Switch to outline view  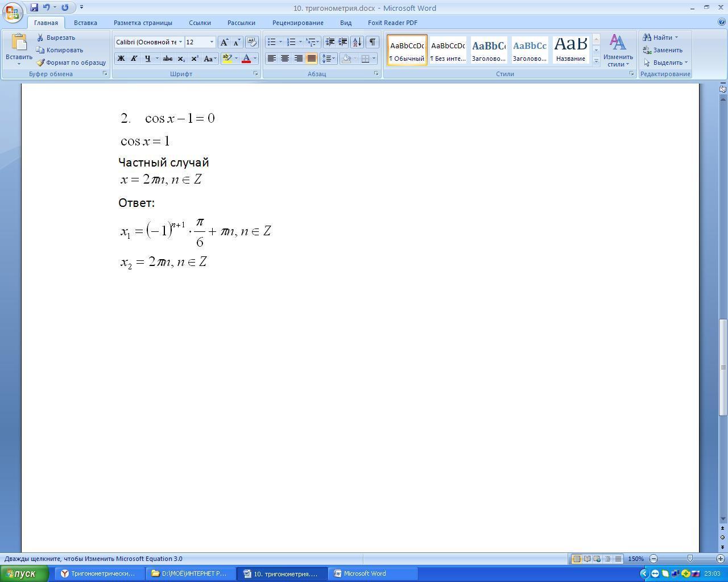pyautogui.click(x=607, y=559)
